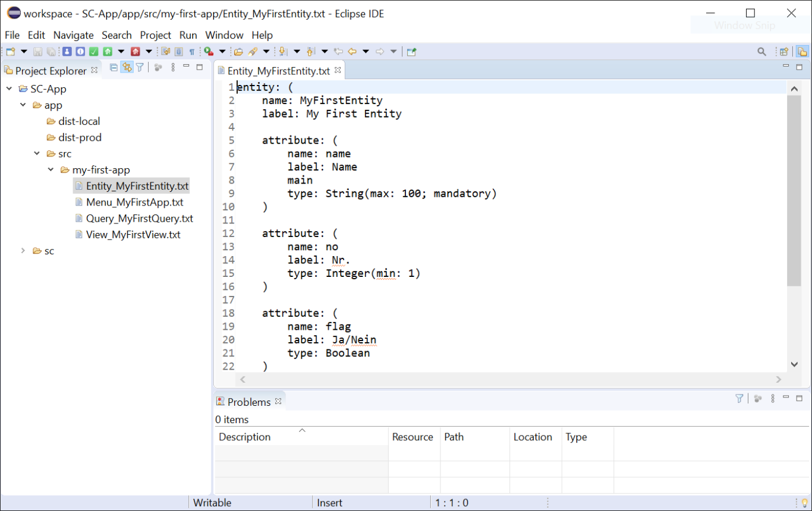812x511 pixels.
Task: Maximize the Project Explorer panel
Action: [200, 67]
